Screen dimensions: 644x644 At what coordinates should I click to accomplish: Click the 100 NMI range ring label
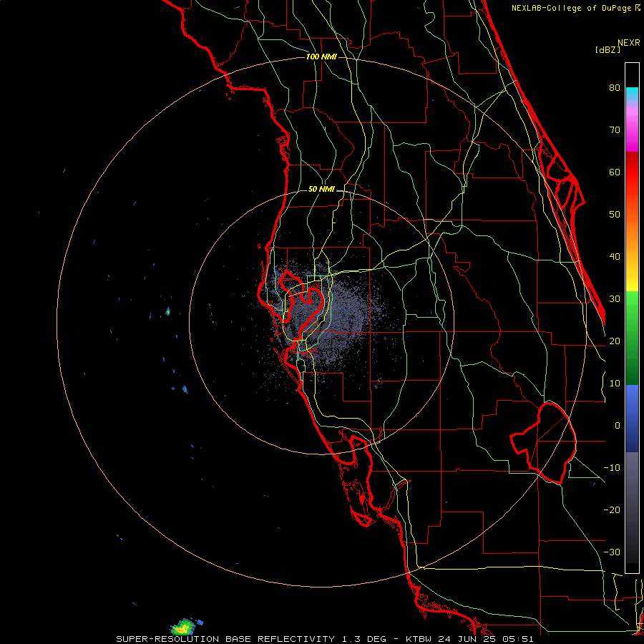321,57
